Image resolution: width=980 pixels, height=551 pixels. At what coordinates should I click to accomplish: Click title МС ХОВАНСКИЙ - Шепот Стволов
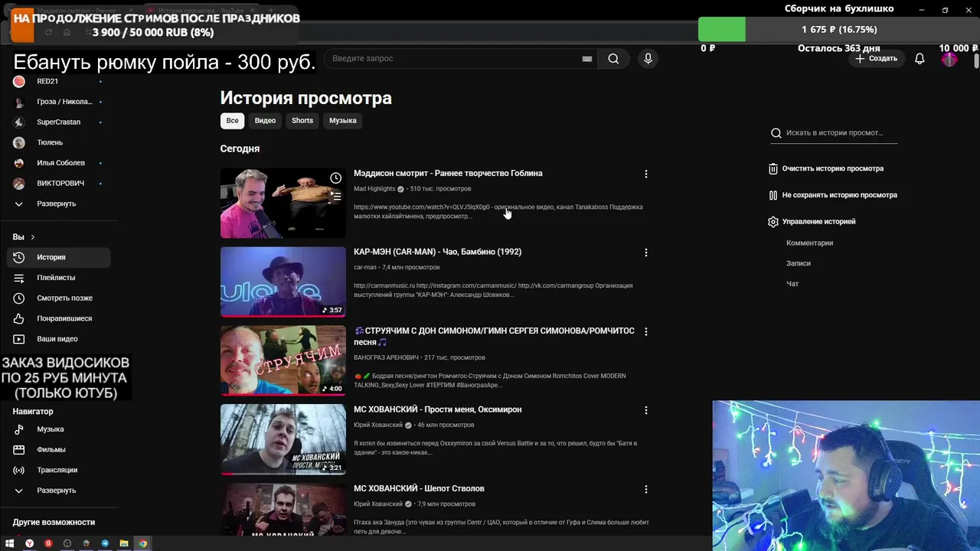coord(419,488)
